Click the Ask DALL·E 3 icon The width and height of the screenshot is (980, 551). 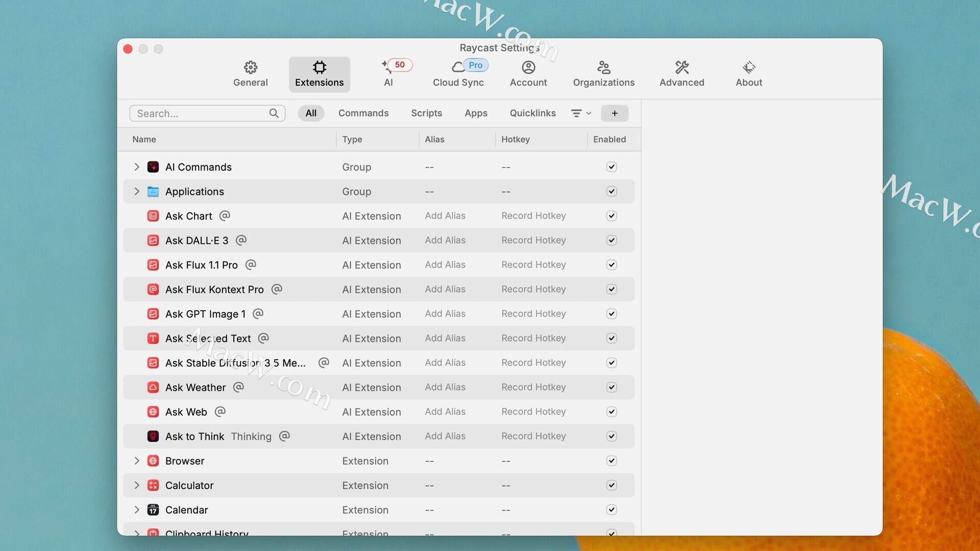tap(153, 240)
